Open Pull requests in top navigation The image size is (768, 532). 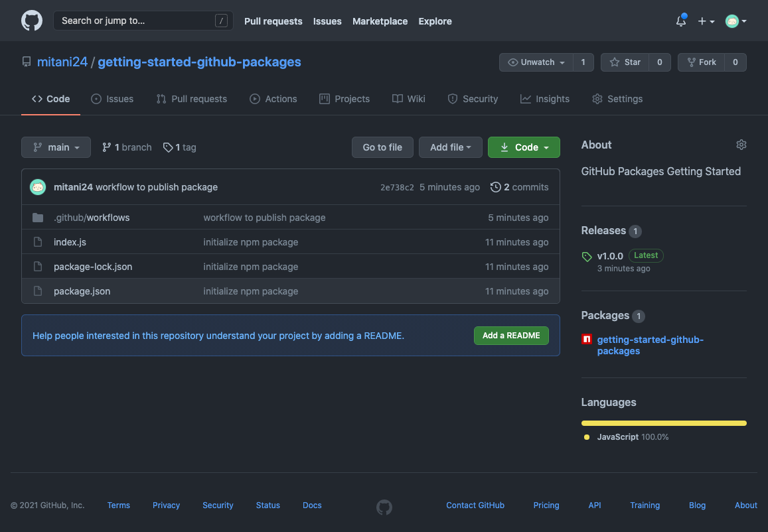click(273, 21)
